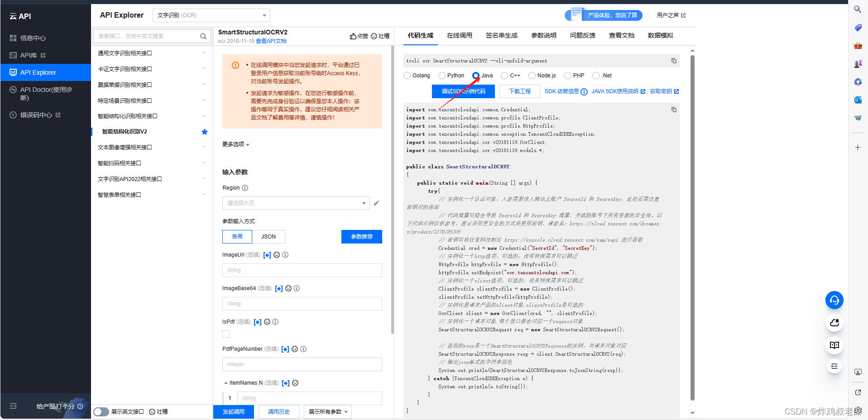Open the customer service headset floating icon
This screenshot has height=420, width=868.
[x=834, y=300]
